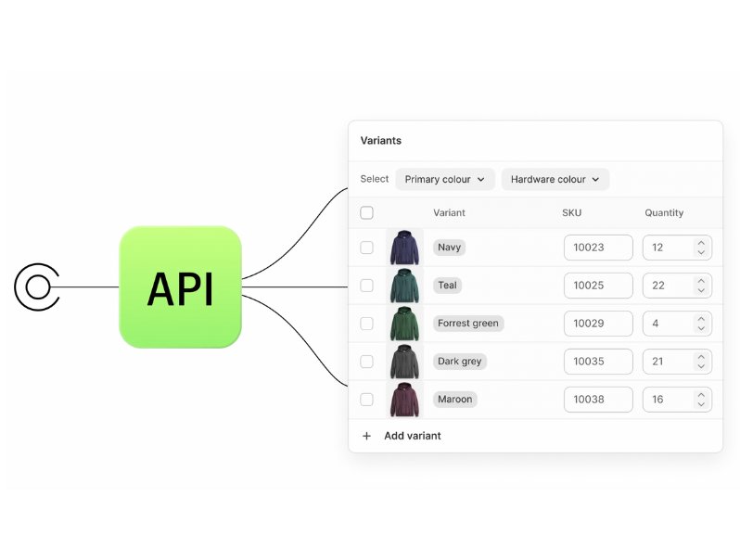The height and width of the screenshot is (560, 740).
Task: Click the Forrest green hoodie image
Action: 404,324
